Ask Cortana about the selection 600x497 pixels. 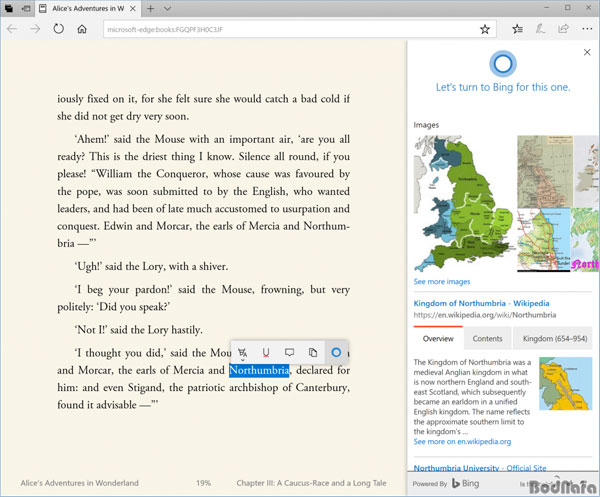336,352
